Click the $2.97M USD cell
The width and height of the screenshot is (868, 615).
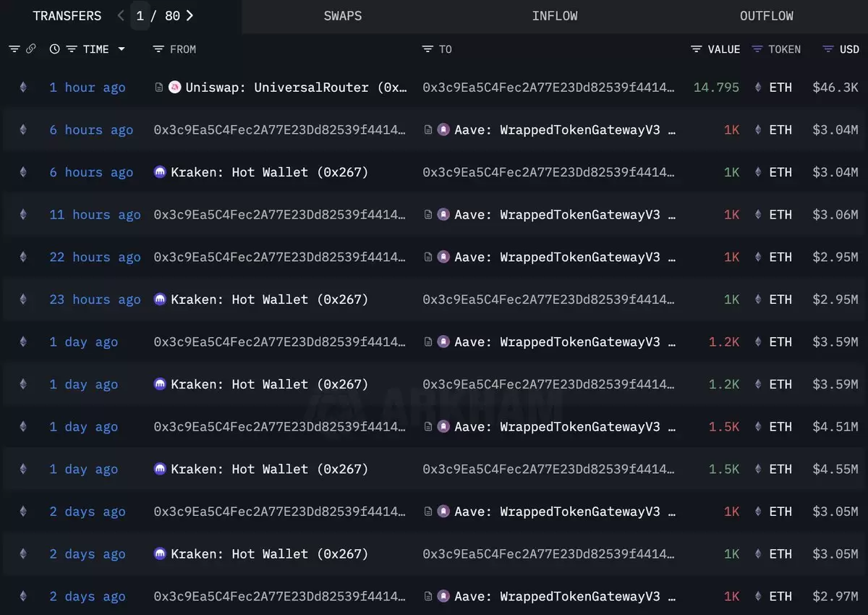coord(835,597)
